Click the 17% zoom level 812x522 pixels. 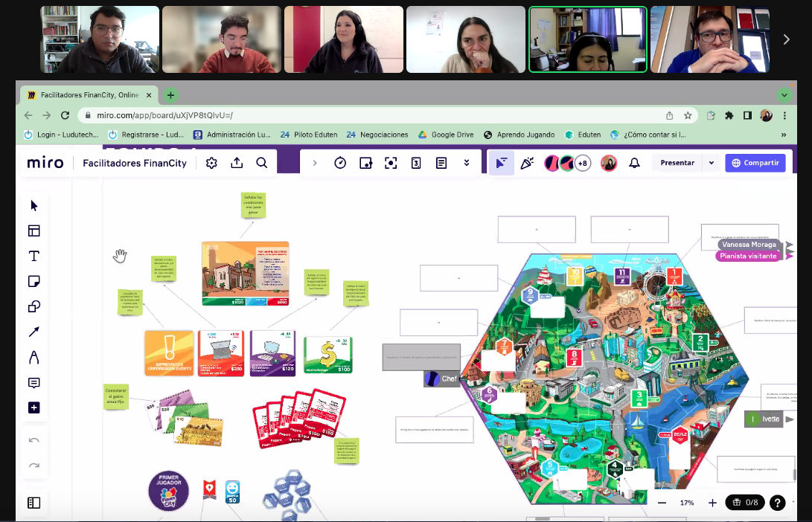687,503
